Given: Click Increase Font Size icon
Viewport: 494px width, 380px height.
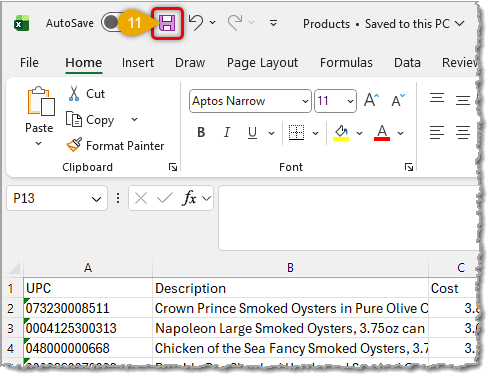Looking at the screenshot, I should click(x=371, y=100).
